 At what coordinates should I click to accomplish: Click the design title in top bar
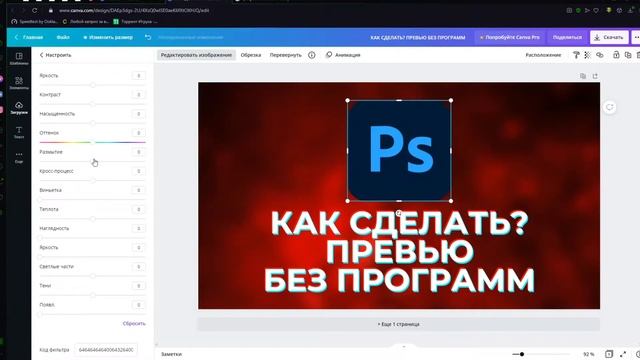tap(418, 37)
